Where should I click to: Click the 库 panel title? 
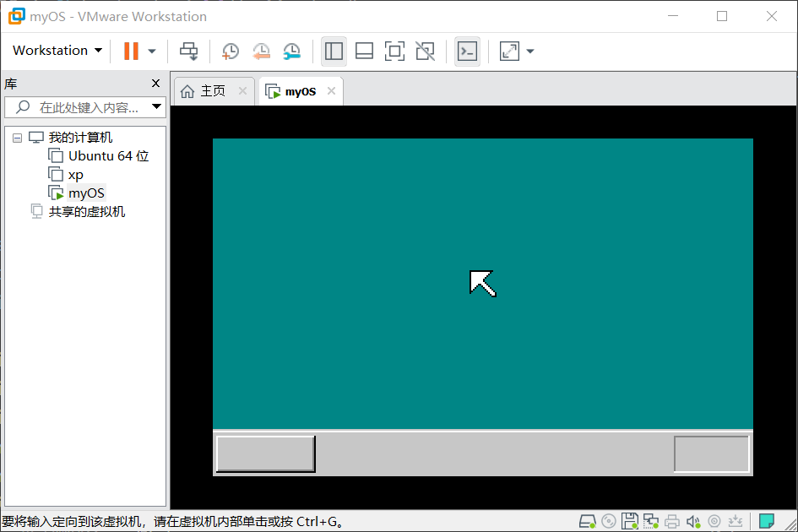[11, 84]
